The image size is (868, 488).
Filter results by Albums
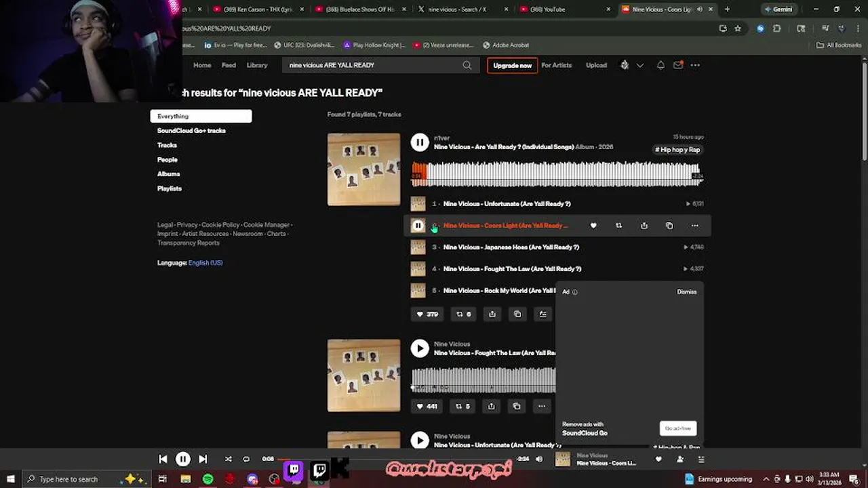click(169, 174)
